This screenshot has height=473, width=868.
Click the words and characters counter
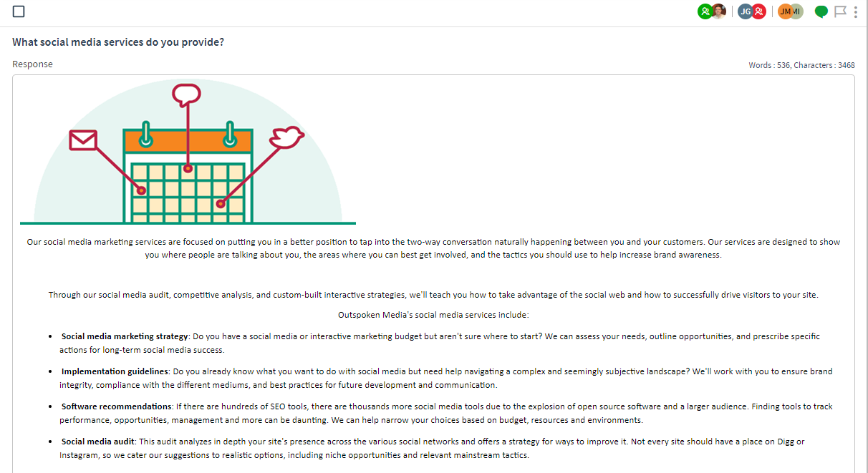point(801,65)
